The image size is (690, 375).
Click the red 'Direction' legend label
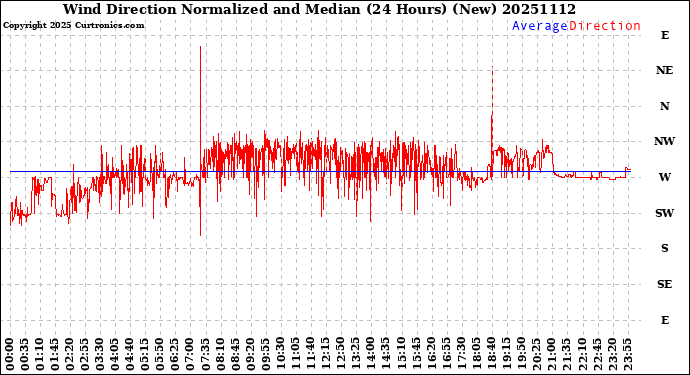coord(605,26)
